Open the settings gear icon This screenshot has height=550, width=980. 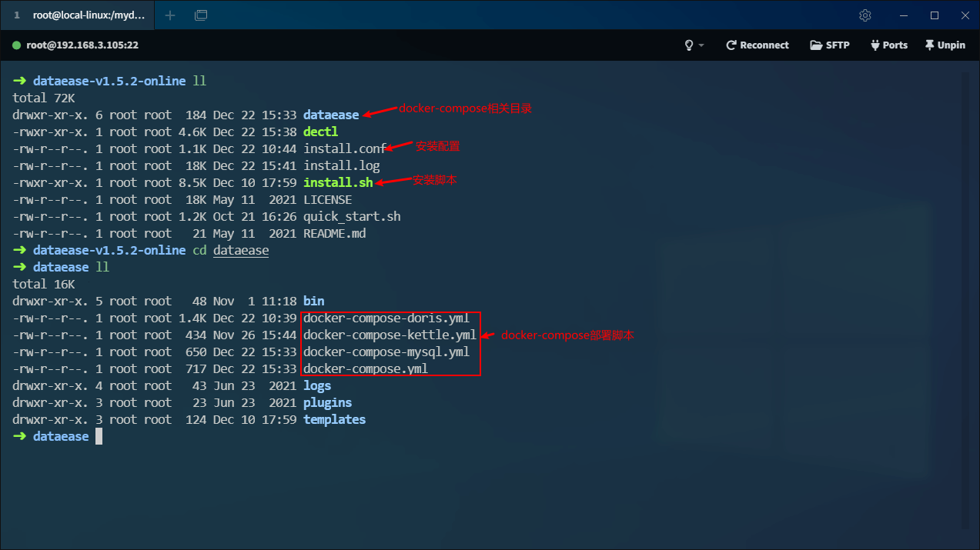pos(865,15)
